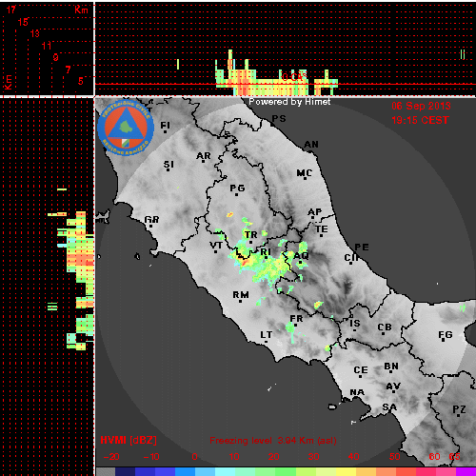This screenshot has width=476, height=476.
Task: Click the TE city label
Action: pyautogui.click(x=321, y=229)
